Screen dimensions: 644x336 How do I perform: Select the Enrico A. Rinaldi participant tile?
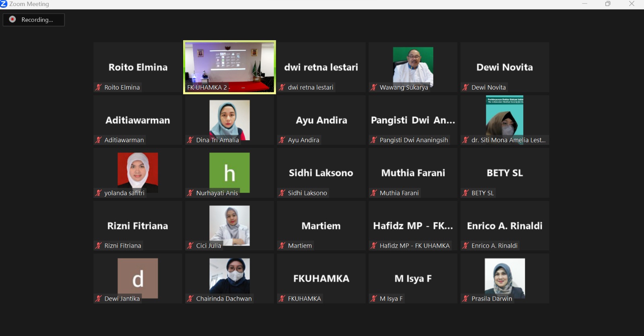pyautogui.click(x=505, y=225)
